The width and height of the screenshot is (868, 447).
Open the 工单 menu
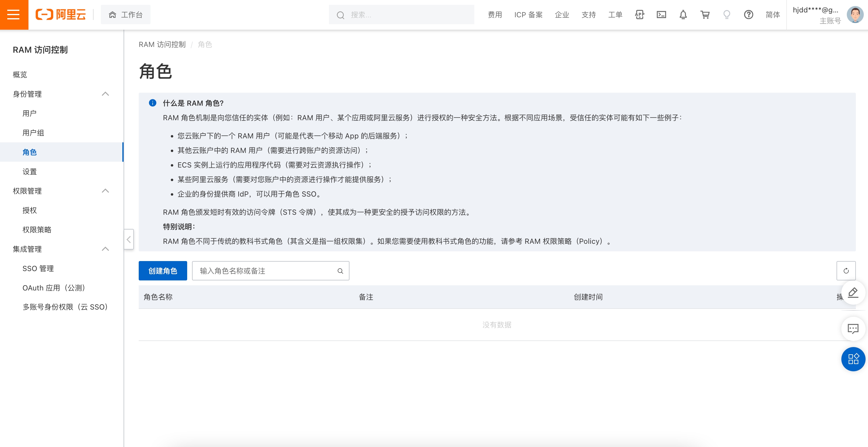pyautogui.click(x=615, y=15)
